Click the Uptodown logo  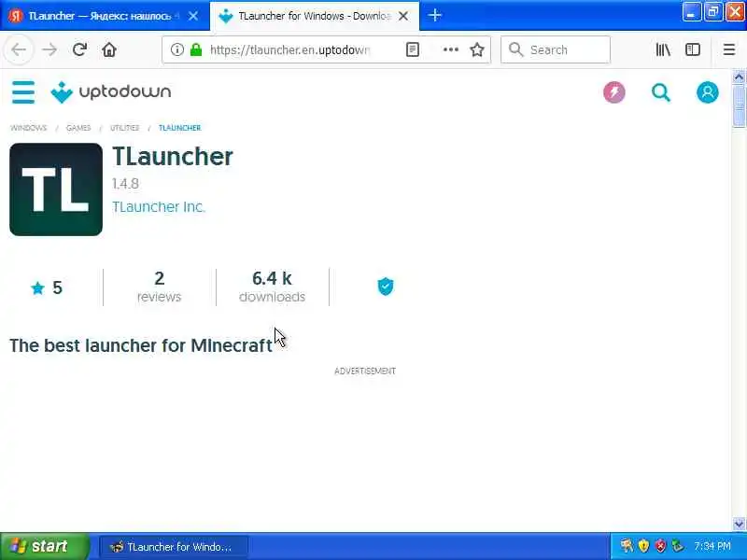110,91
